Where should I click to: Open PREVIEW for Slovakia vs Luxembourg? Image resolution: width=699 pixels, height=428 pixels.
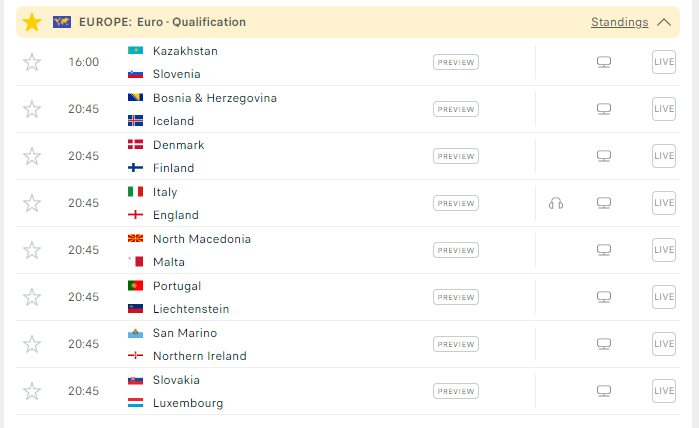[456, 391]
